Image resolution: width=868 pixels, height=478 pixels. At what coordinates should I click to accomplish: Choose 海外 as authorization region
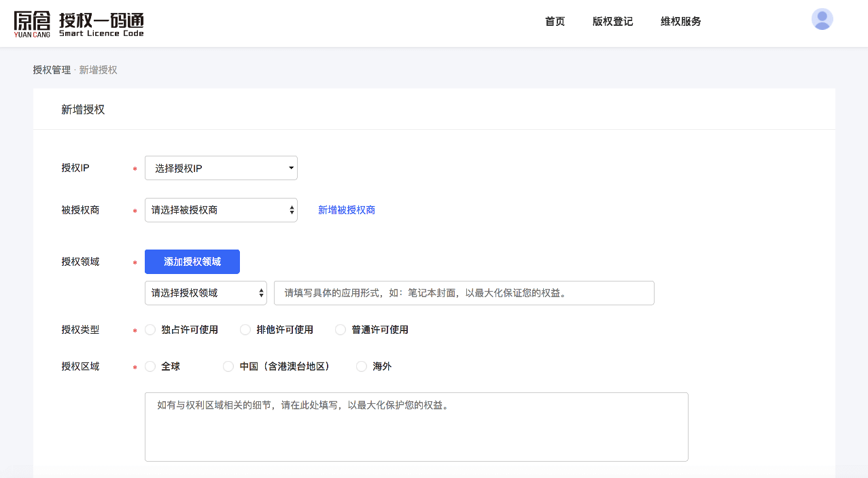(x=362, y=366)
